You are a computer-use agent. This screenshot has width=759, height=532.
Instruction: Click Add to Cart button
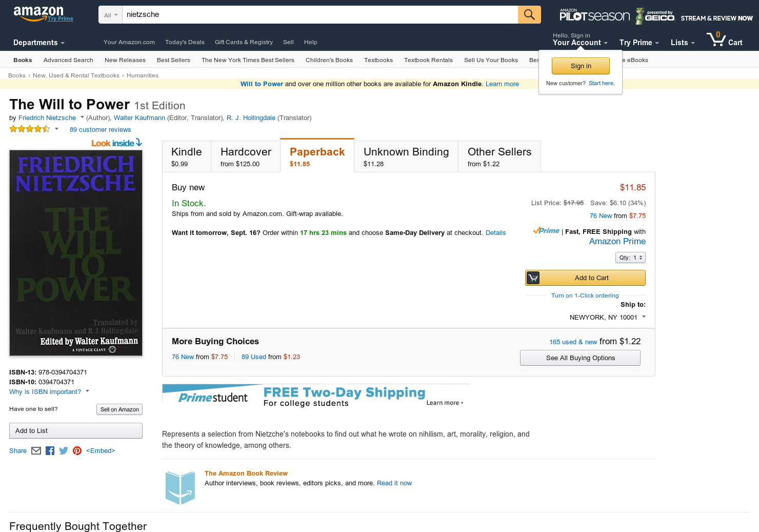[585, 278]
